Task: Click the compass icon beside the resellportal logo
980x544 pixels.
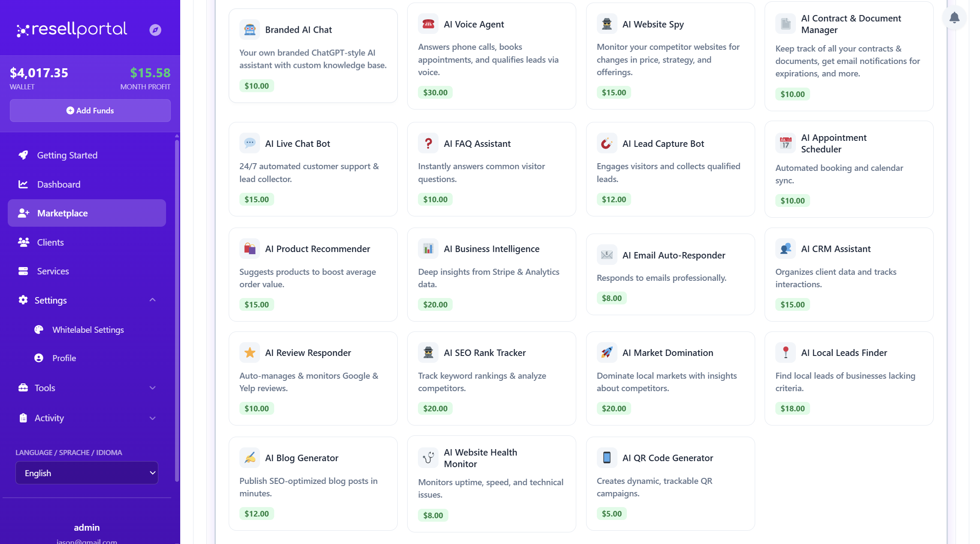Action: pos(155,30)
